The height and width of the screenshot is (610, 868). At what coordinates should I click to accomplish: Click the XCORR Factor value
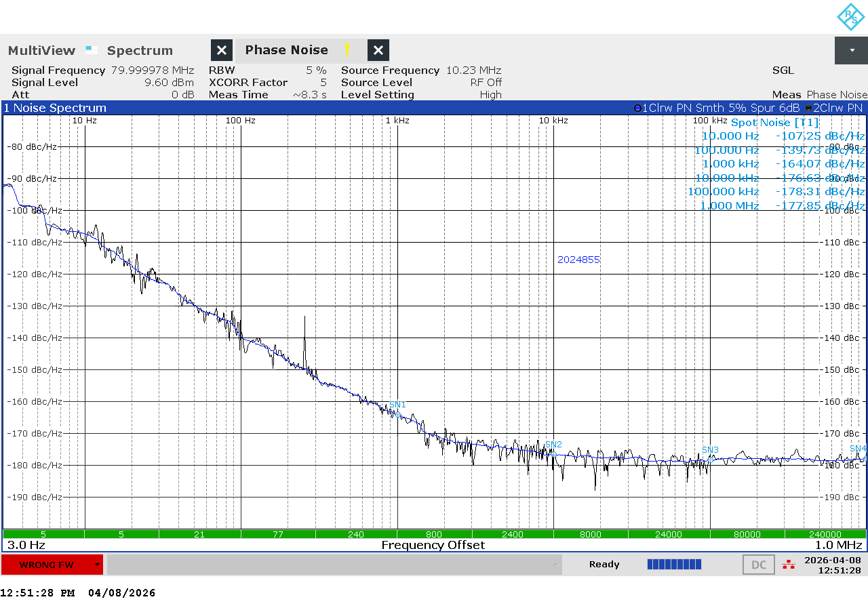pyautogui.click(x=323, y=83)
